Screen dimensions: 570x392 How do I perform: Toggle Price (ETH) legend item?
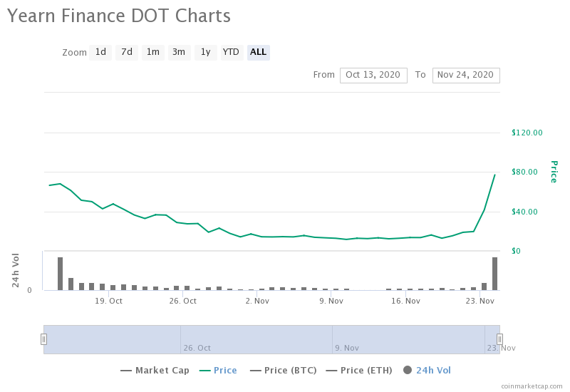[x=359, y=371]
